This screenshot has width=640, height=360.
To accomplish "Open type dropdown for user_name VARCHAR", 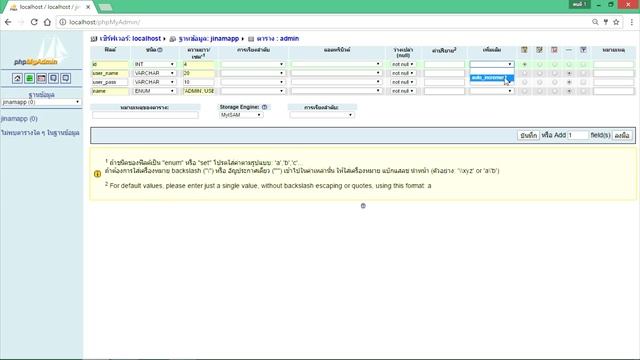I will [x=154, y=73].
